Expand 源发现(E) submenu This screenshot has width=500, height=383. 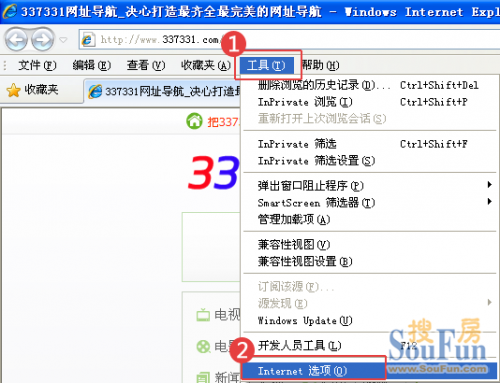(370, 303)
